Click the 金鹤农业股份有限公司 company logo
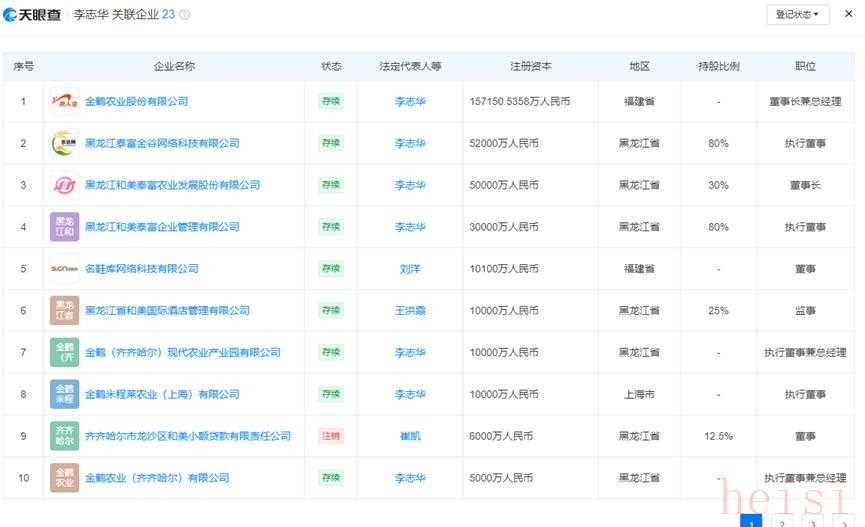Image resolution: width=865 pixels, height=527 pixels. (64, 101)
